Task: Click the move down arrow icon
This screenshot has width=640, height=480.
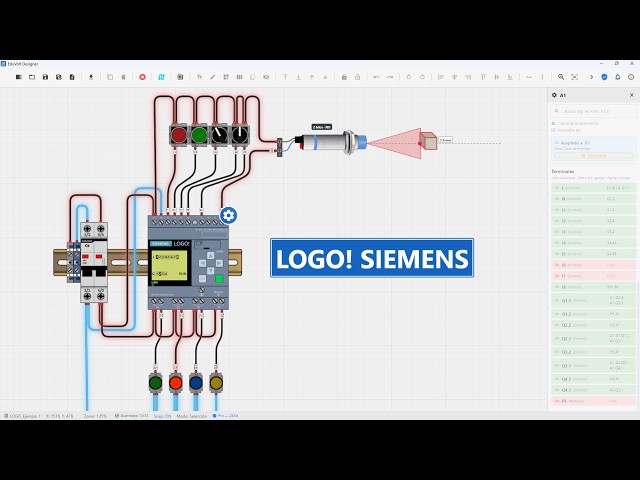Action: (325, 77)
